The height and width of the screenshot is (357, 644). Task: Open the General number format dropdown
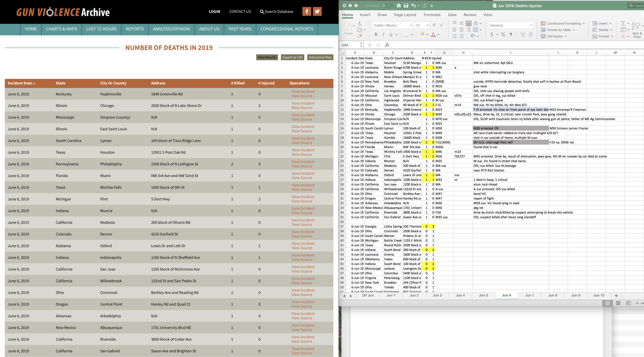tap(511, 25)
